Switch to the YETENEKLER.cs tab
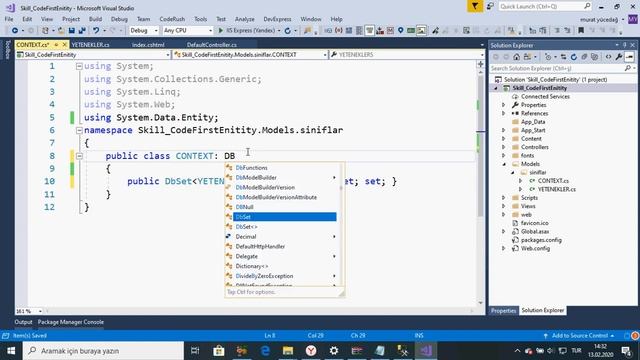Image resolution: width=640 pixels, height=360 pixels. 91,45
